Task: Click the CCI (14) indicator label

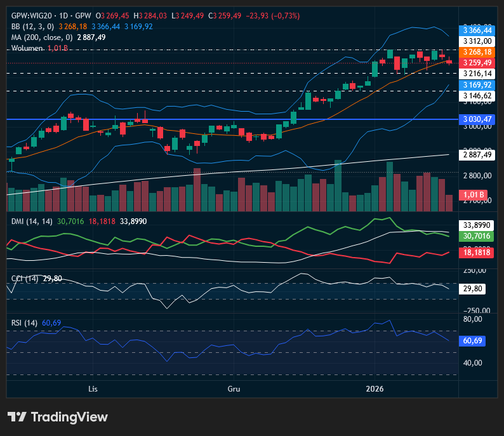Action: point(25,279)
